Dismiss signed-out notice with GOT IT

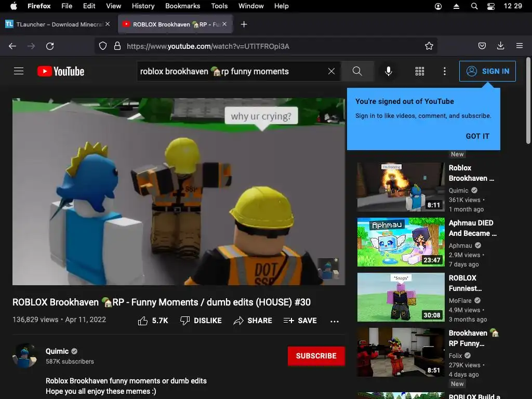477,136
